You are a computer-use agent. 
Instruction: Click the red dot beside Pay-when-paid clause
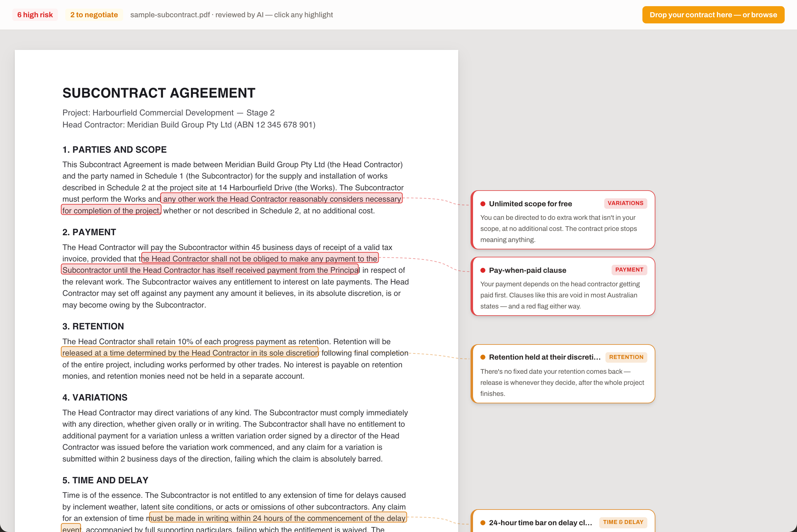(483, 270)
